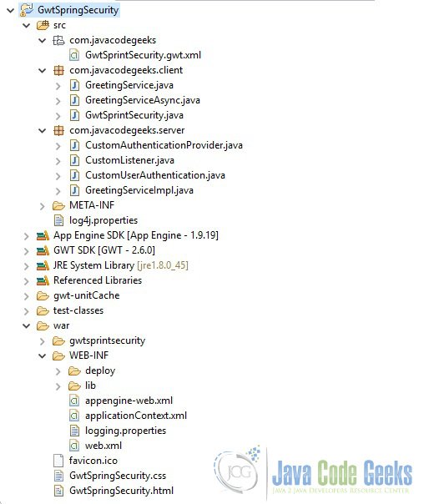Expand the CustomListener.java node
This screenshot has height=504, width=434.
point(58,161)
